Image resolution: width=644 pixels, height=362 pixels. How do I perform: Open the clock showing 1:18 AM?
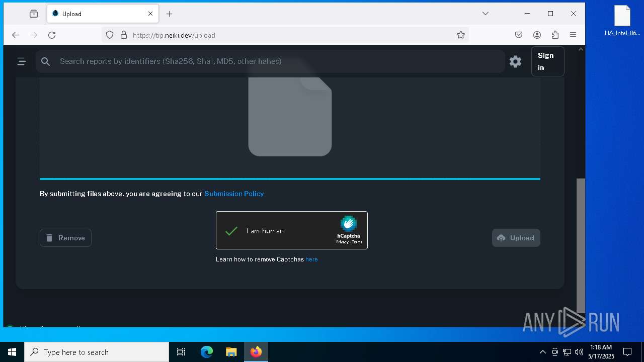point(601,352)
